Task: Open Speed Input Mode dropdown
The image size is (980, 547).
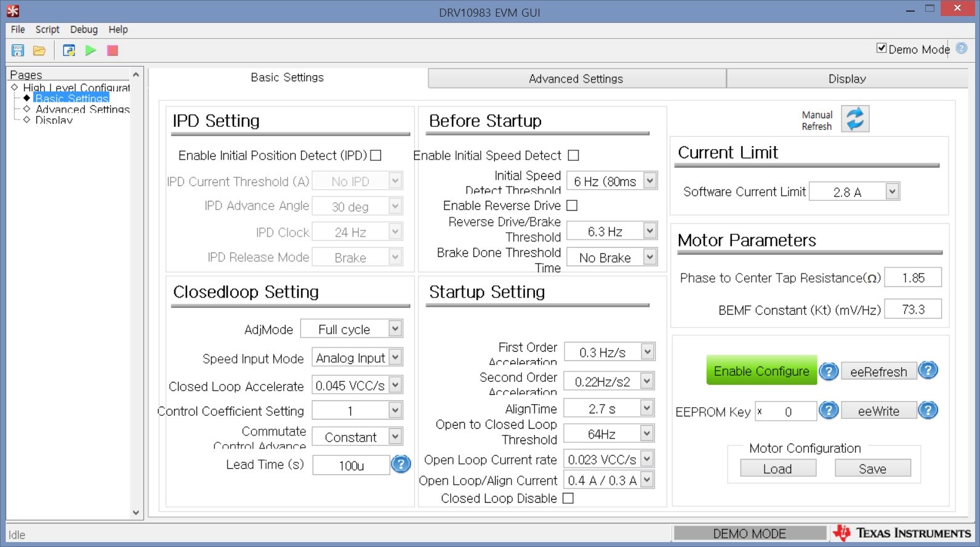Action: [357, 358]
